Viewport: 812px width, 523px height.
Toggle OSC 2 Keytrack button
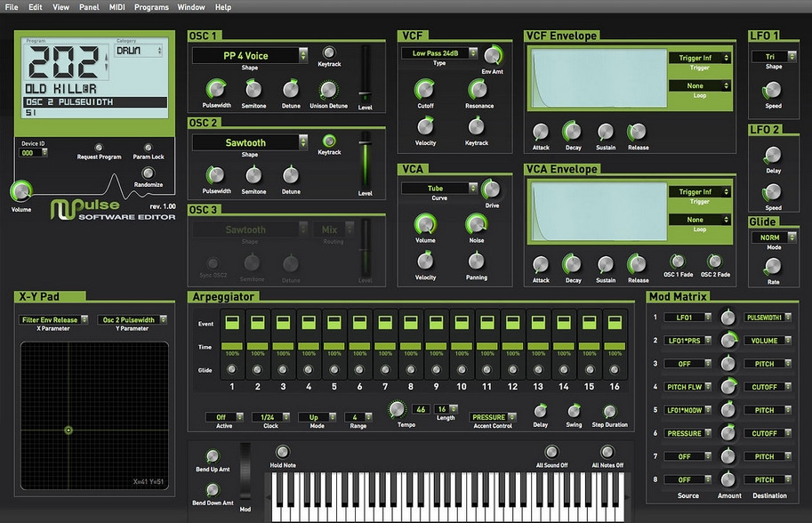(329, 141)
